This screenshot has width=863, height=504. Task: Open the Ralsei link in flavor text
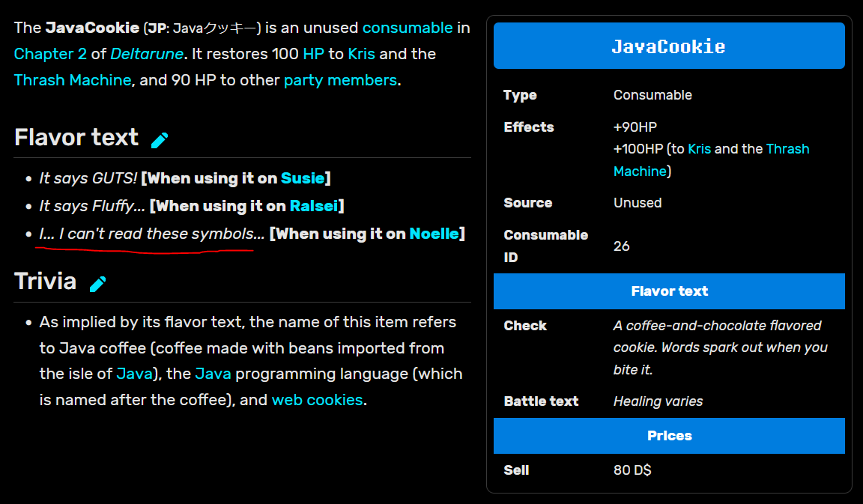314,206
